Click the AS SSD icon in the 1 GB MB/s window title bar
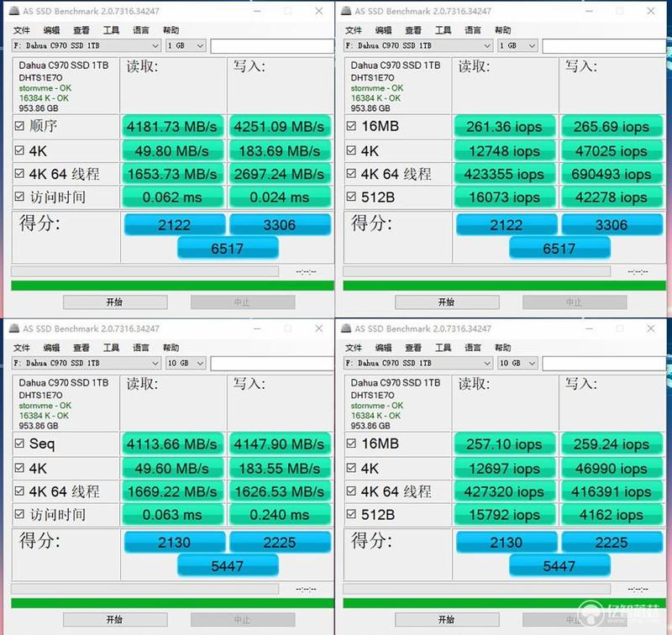The width and height of the screenshot is (672, 635). click(x=14, y=11)
